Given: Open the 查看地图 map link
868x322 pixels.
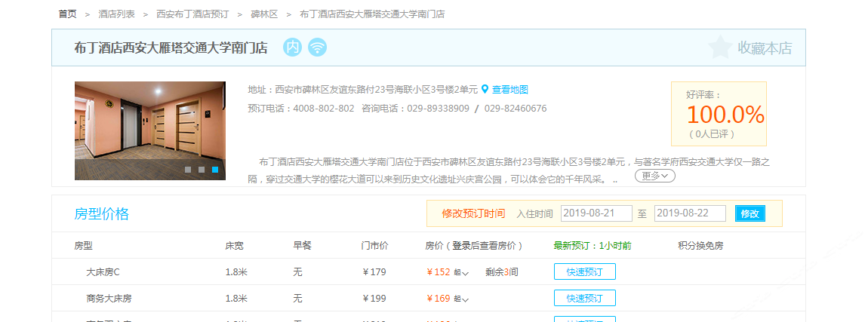Looking at the screenshot, I should [x=509, y=89].
